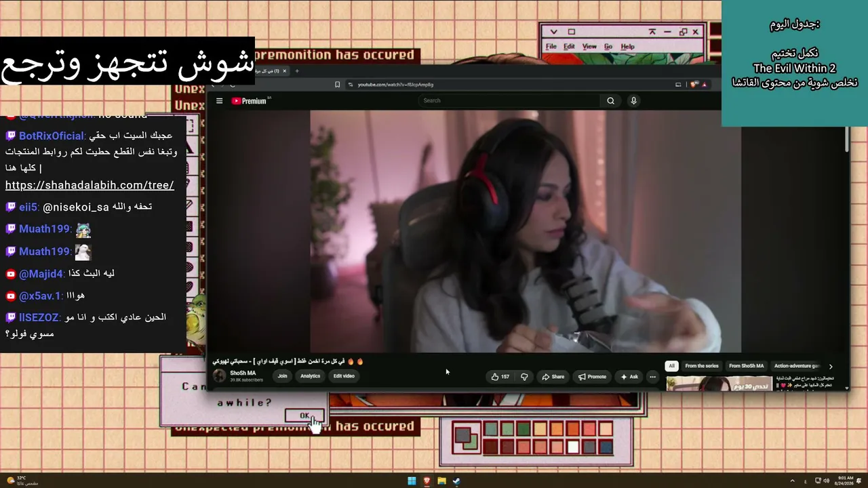Click the YouTube search magnifier button

coord(610,101)
